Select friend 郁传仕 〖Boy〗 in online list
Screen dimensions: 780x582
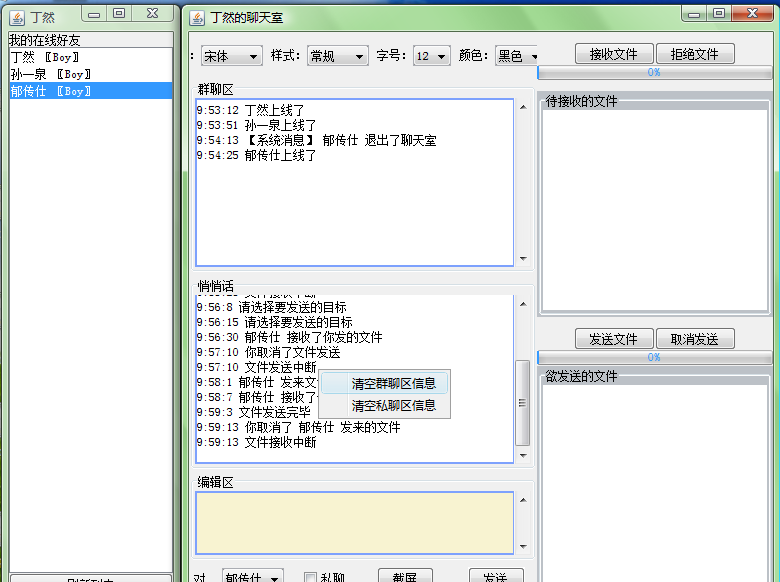[91, 91]
